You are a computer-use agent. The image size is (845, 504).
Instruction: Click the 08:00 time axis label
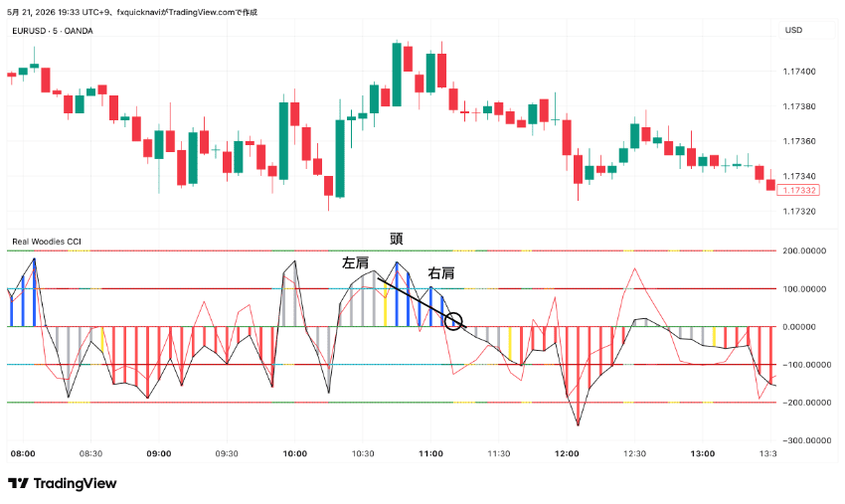(x=23, y=454)
